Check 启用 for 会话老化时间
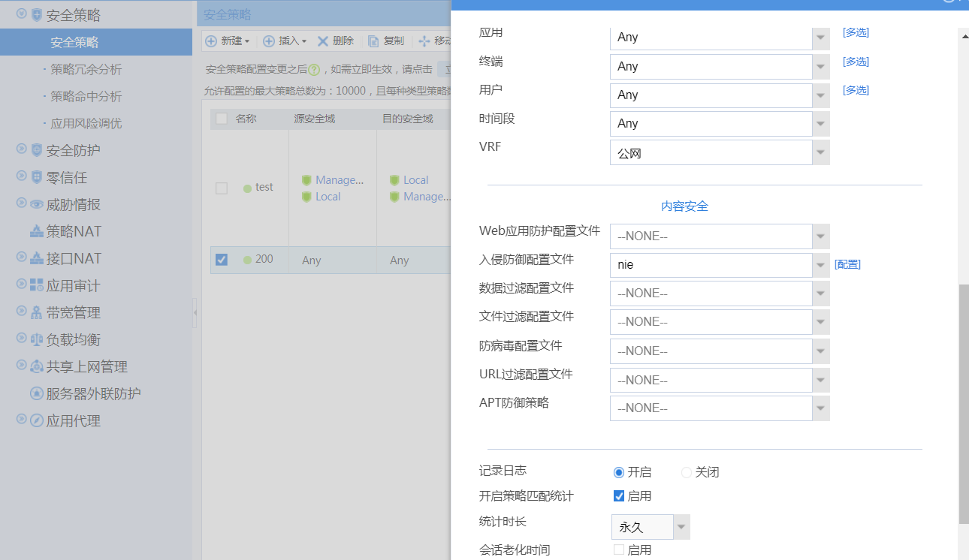This screenshot has height=560, width=969. click(619, 550)
